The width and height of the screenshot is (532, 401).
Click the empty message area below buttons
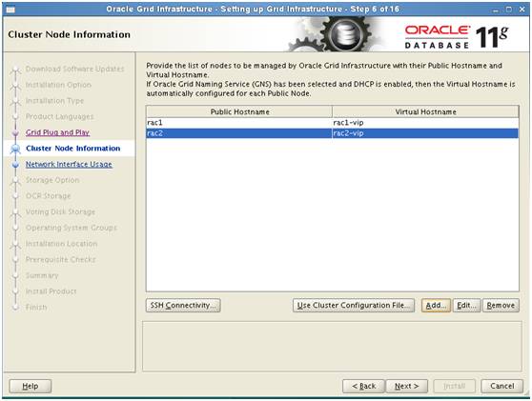(332, 346)
